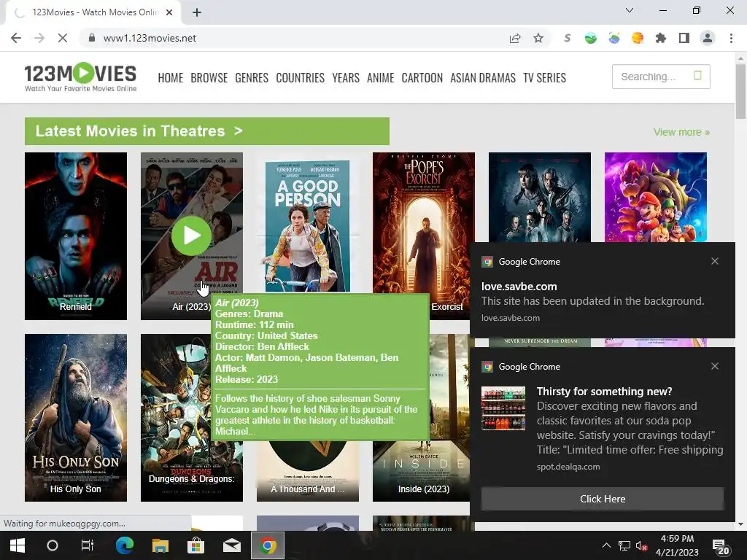
Task: Open Mail app from taskbar
Action: coord(231,545)
